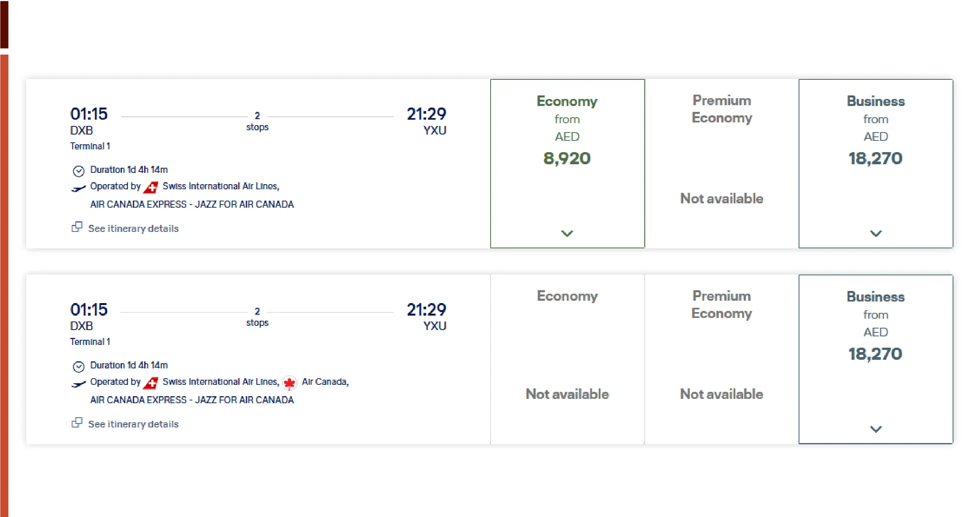Click the duration clock icon in second flight
Screen dimensions: 980x517
tap(79, 366)
